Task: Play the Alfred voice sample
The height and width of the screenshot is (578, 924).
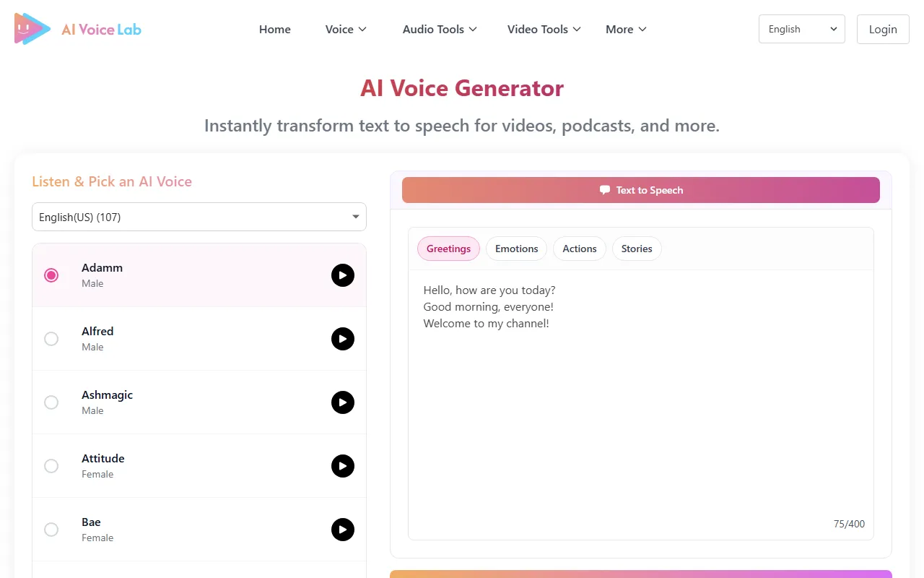Action: click(x=343, y=339)
